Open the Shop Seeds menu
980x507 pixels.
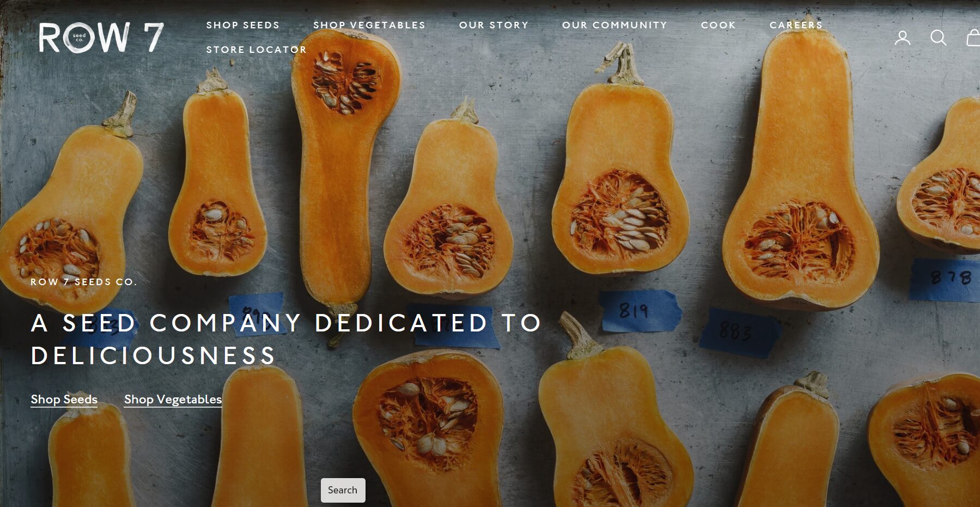pyautogui.click(x=243, y=25)
